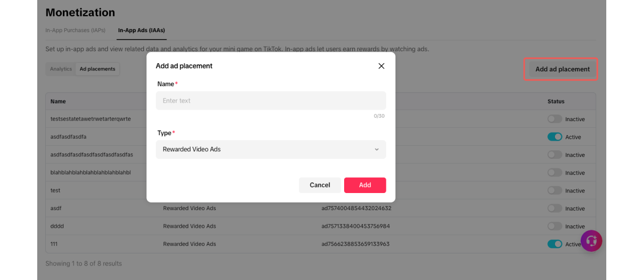Screen dimensions: 644x280
Task: Click the purple support headset icon
Action: click(x=591, y=241)
